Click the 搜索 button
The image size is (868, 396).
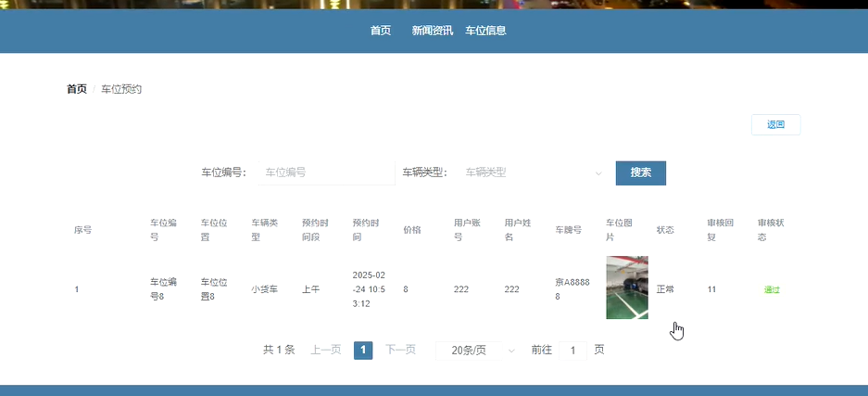640,172
